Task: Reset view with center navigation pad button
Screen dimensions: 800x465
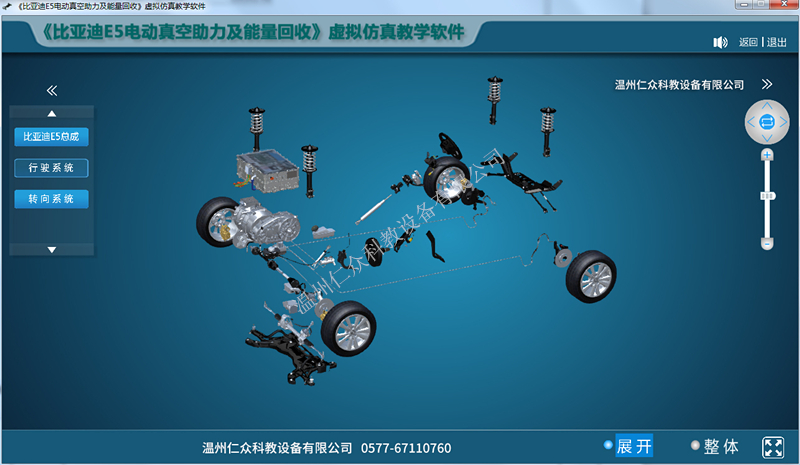Action: [x=767, y=122]
